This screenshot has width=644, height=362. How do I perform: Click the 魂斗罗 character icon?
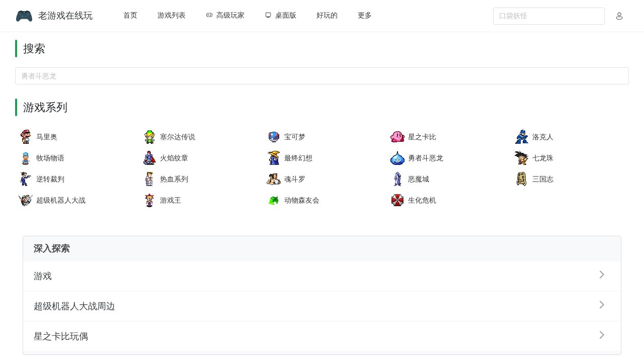pyautogui.click(x=273, y=178)
